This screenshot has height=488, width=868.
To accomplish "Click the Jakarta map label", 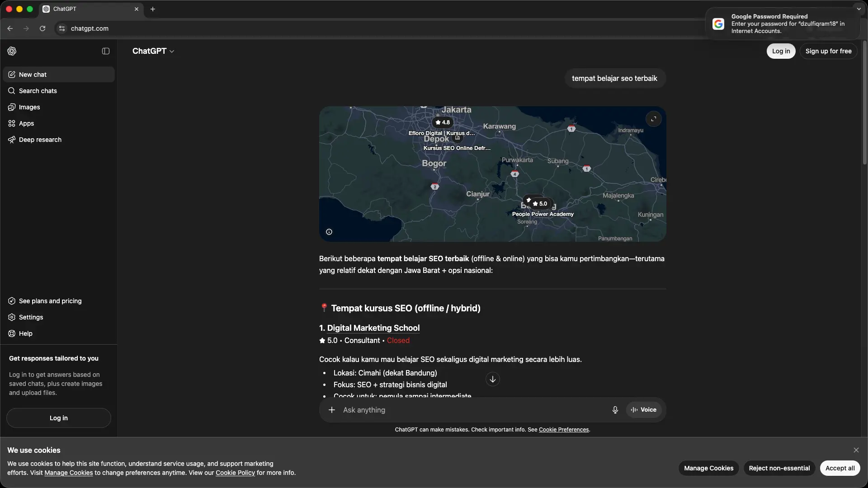I will (x=456, y=110).
